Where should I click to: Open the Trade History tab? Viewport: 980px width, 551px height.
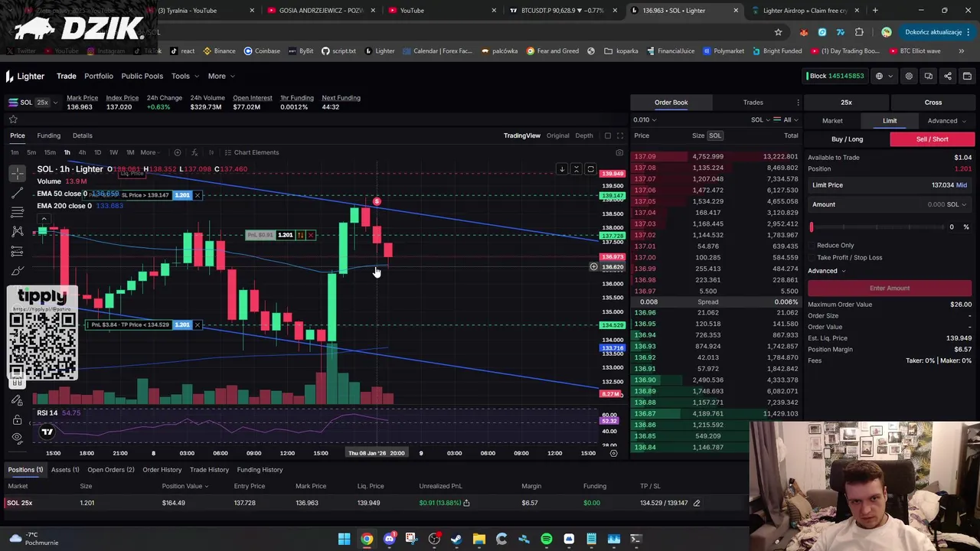coord(209,470)
